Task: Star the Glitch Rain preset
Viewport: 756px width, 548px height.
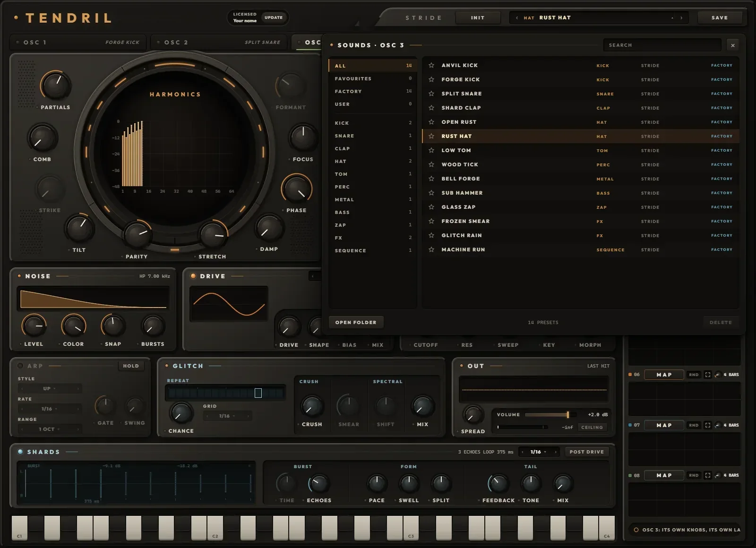Action: coord(431,235)
